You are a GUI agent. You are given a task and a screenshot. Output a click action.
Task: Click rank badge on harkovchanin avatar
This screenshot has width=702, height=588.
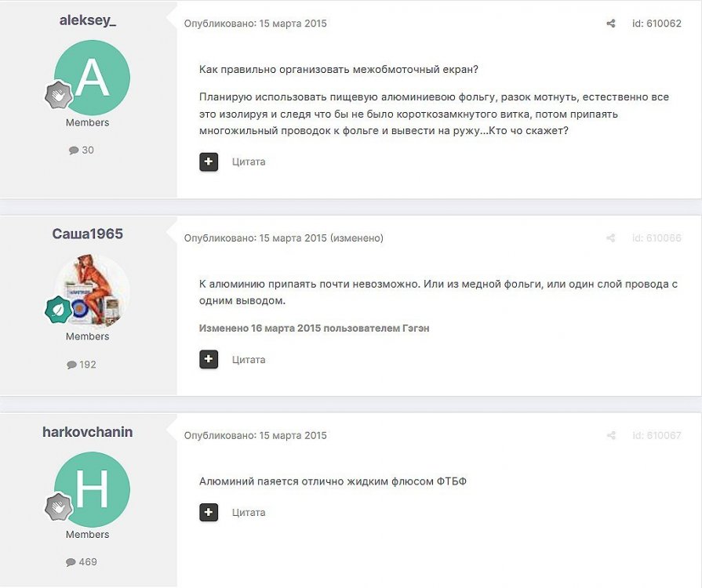coord(59,507)
